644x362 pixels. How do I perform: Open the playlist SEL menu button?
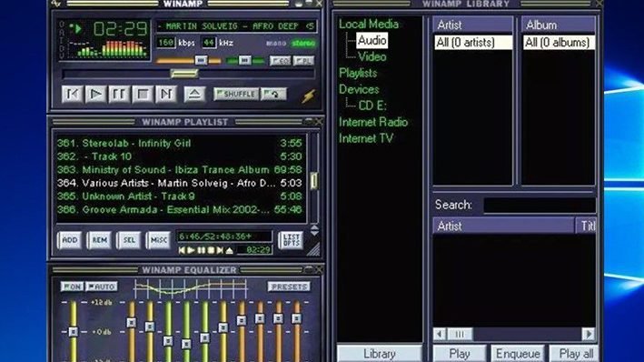129,240
